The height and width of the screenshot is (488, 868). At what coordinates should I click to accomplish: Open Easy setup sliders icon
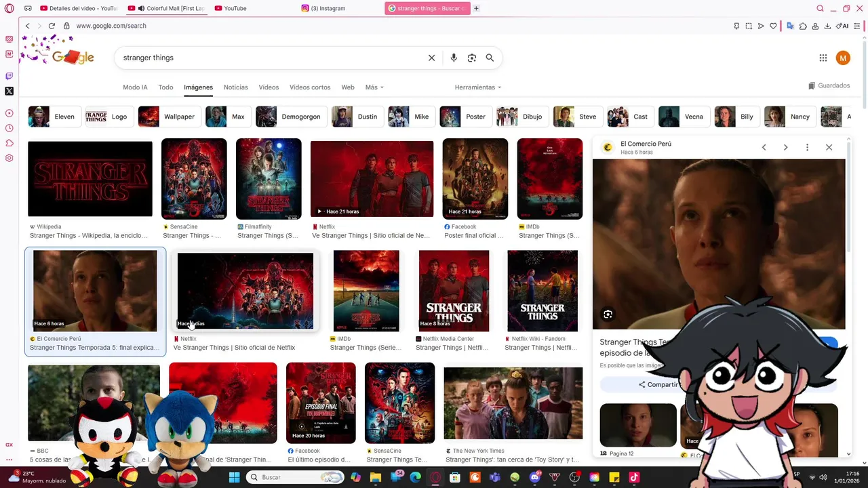point(858,26)
